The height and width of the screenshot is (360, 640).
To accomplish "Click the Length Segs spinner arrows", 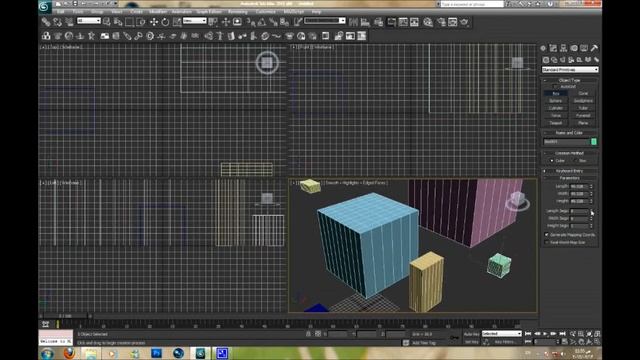I will (x=591, y=211).
